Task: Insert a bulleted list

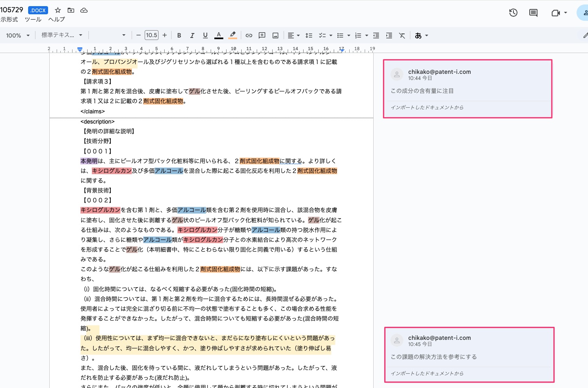Action: point(340,35)
